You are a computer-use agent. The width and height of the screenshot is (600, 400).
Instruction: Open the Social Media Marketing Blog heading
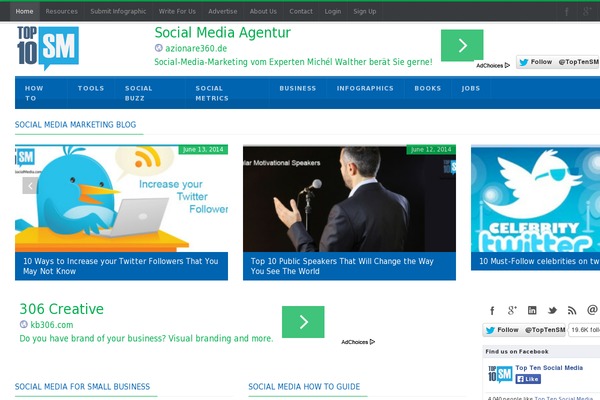(75, 125)
